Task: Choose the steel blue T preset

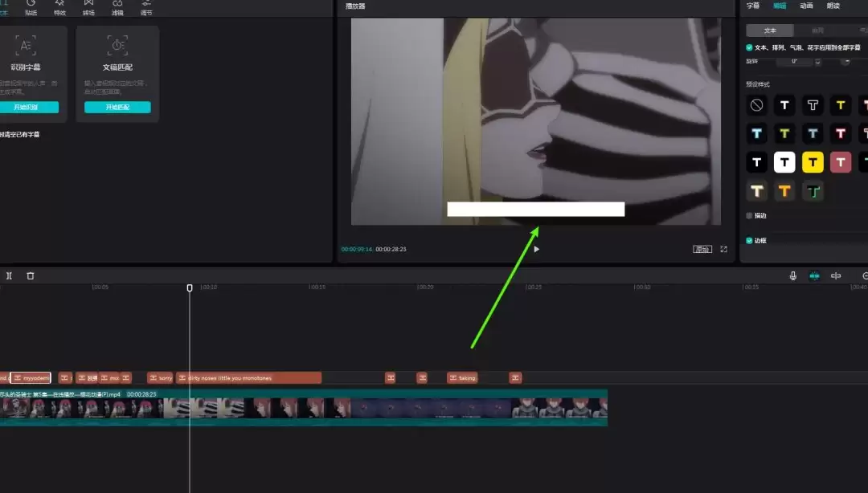Action: point(813,133)
